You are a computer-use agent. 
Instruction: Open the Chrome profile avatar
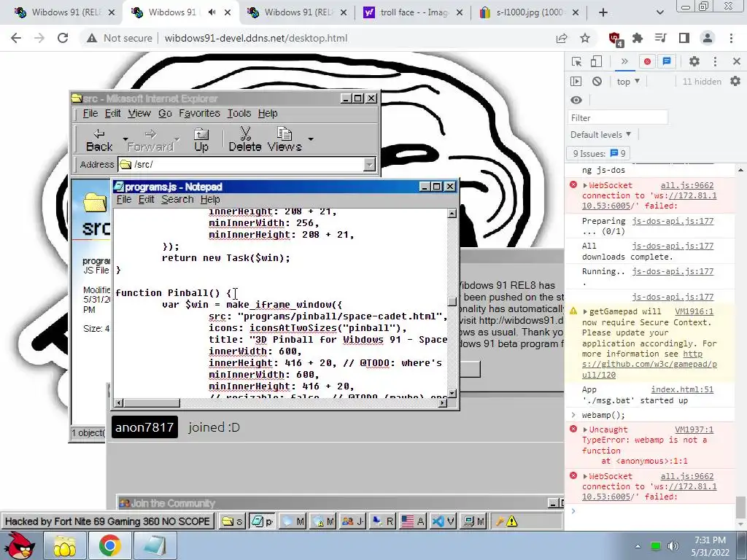(708, 38)
